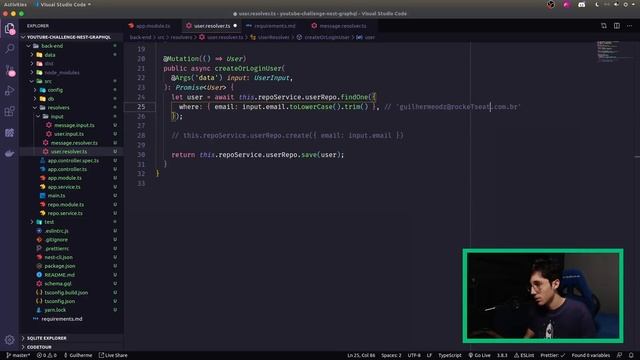
Task: Change the UTF-8 file encoding
Action: point(413,356)
